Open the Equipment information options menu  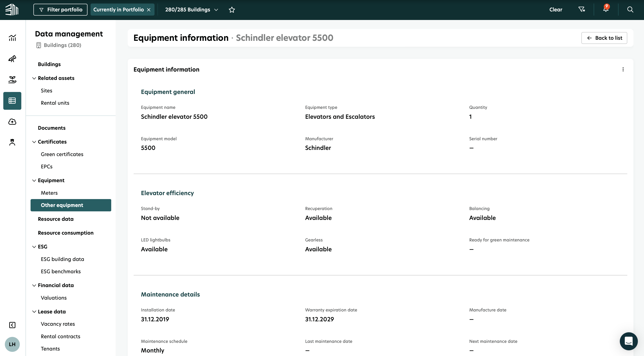click(x=623, y=69)
